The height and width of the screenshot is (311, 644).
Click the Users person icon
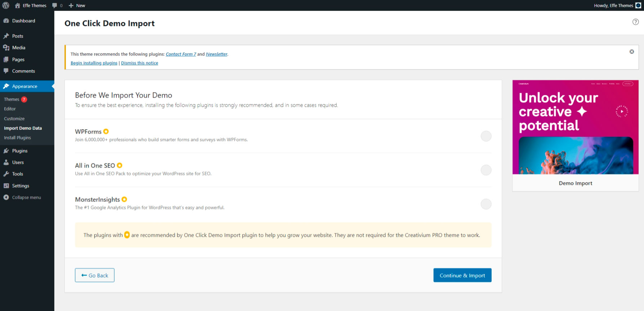pyautogui.click(x=6, y=162)
